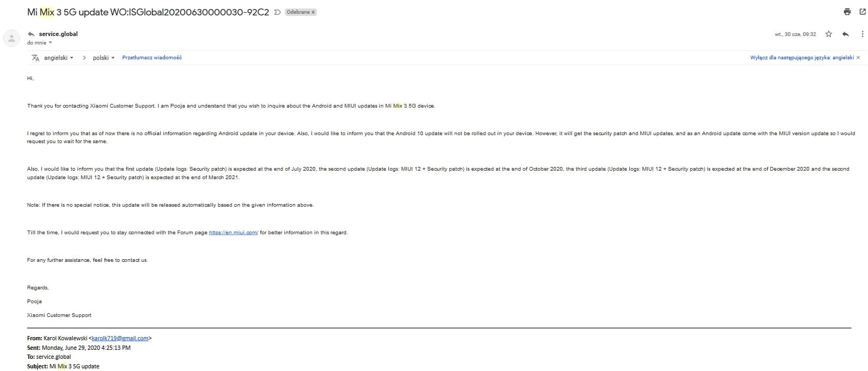Open the three-dot more options menu
This screenshot has width=868, height=371.
pos(862,34)
